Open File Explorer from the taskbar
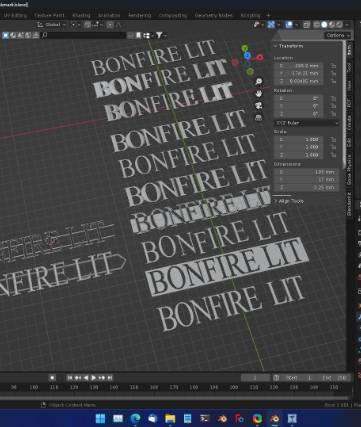 tap(170, 418)
